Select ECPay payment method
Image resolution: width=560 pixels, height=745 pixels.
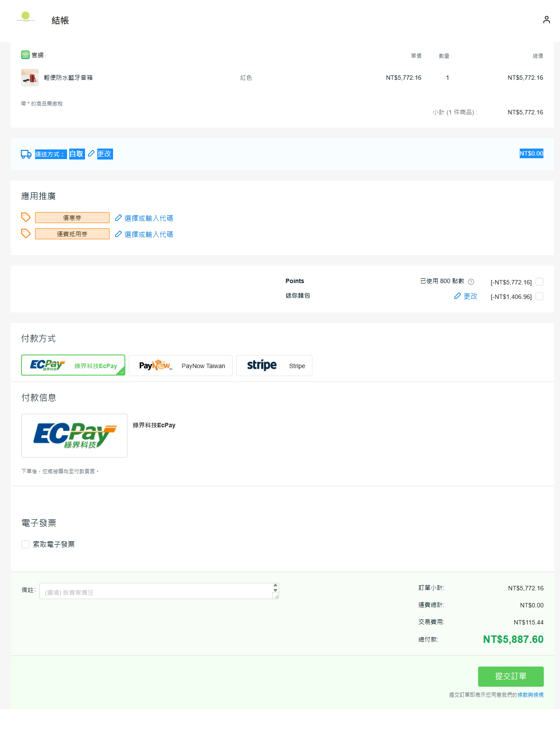pos(73,365)
